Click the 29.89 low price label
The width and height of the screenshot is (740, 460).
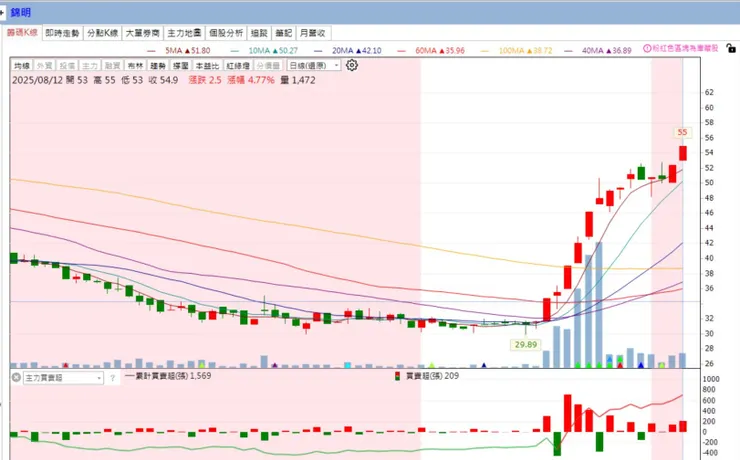[x=526, y=344]
